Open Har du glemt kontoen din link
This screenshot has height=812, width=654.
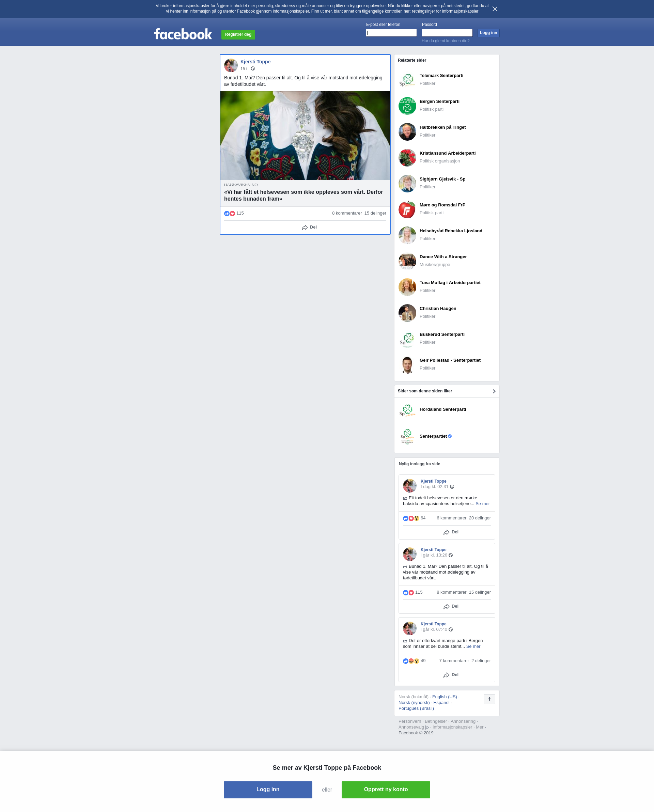[x=445, y=41]
